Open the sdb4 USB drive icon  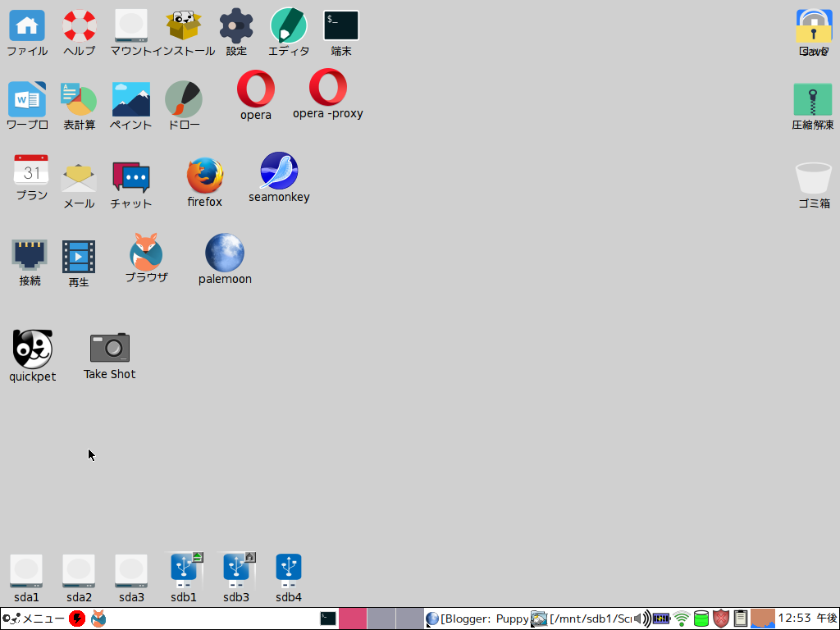(289, 571)
